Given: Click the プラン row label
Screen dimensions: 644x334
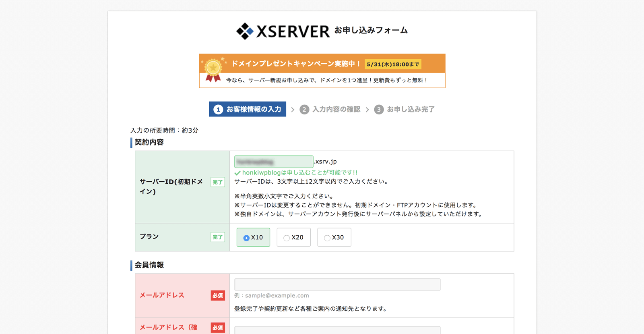Looking at the screenshot, I should click(x=149, y=236).
